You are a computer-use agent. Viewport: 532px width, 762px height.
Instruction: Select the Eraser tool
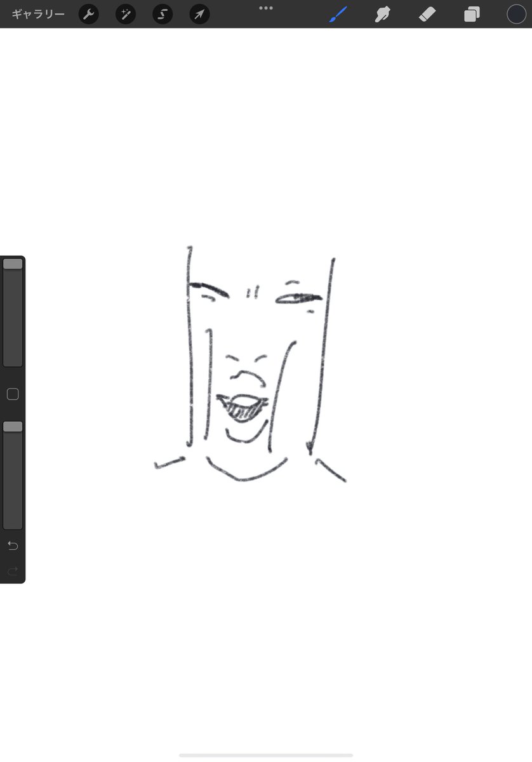point(427,14)
